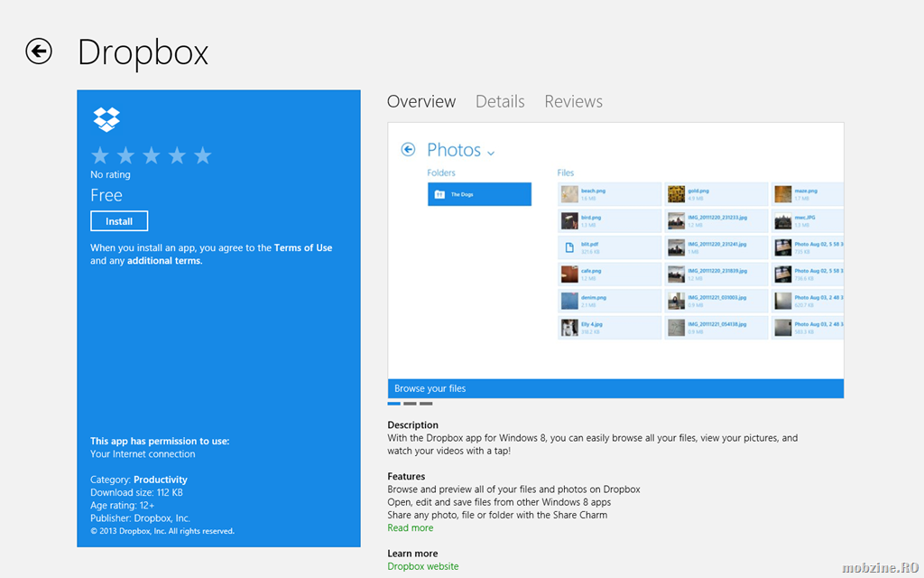Click the third rating star
This screenshot has height=578, width=924.
click(152, 155)
